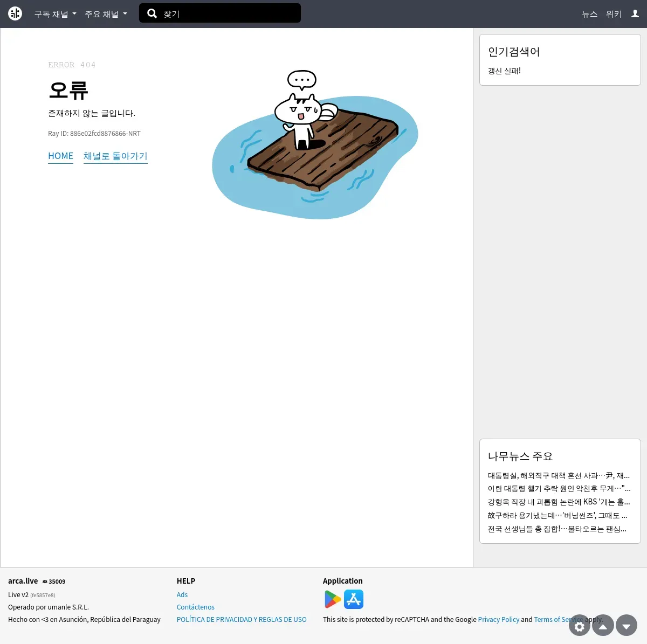Click the scroll-to-top arrow button
This screenshot has width=647, height=644.
603,626
